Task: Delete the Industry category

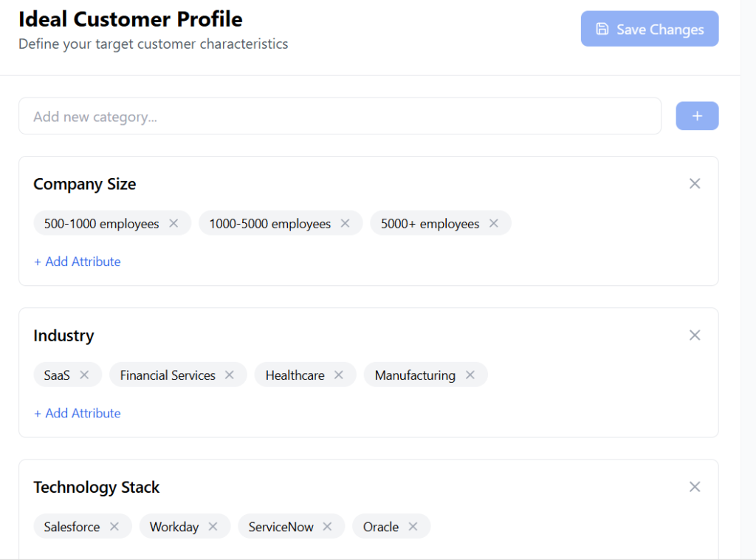Action: coord(695,335)
